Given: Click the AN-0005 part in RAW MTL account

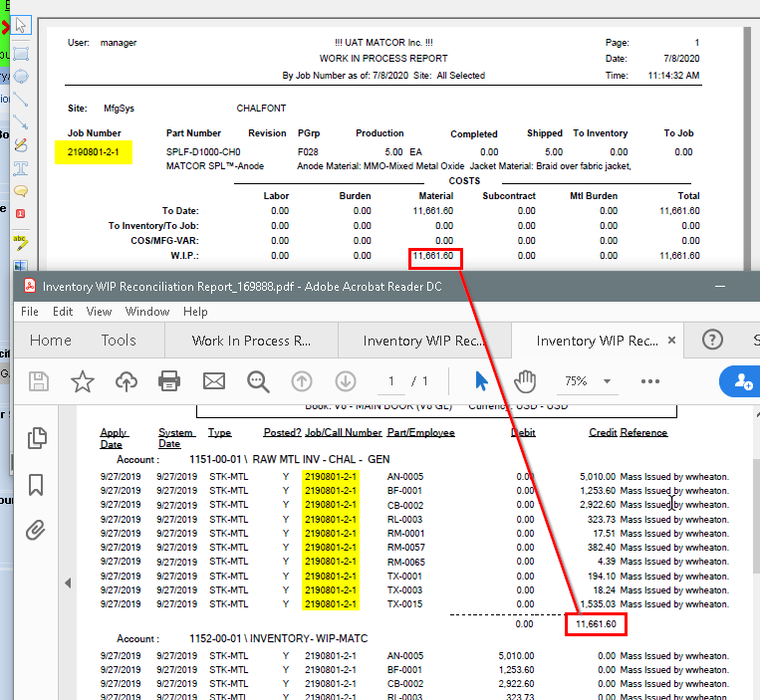Looking at the screenshot, I should point(405,477).
